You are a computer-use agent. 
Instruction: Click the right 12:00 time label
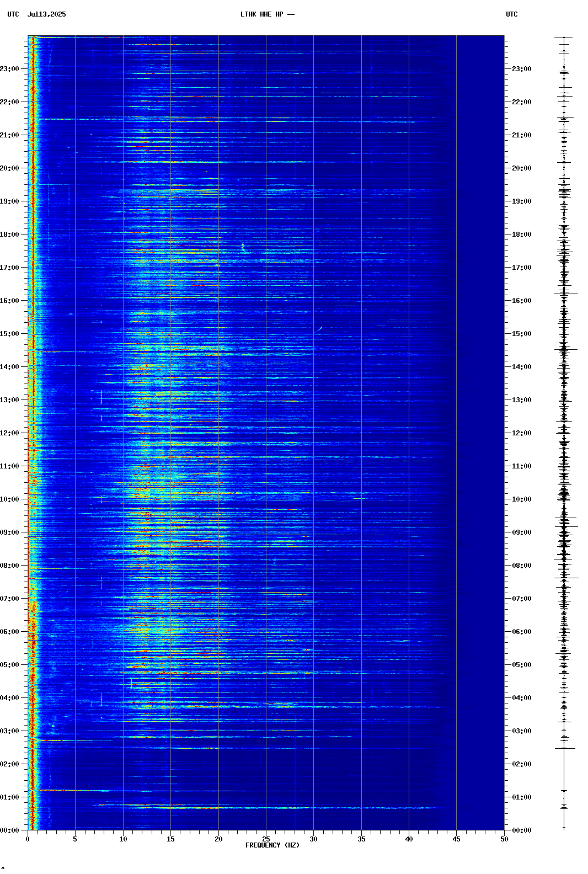pos(522,433)
